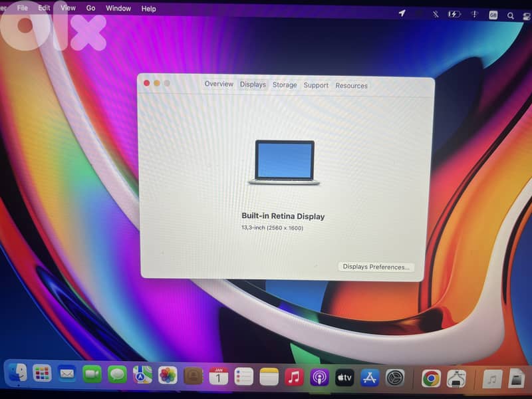Open FaceTime from the Dock

click(92, 374)
